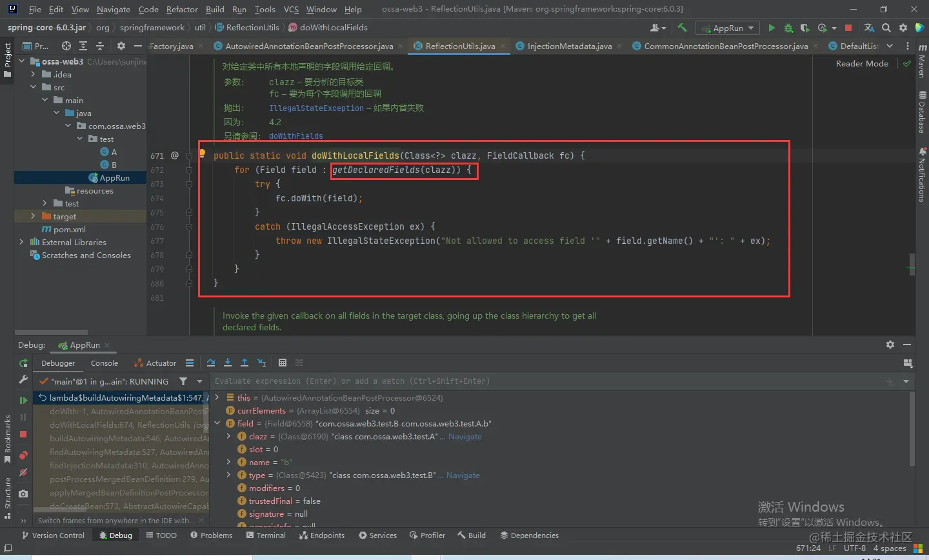The width and height of the screenshot is (929, 560).
Task: Open View Breakpoints red circles icon
Action: pos(23,455)
